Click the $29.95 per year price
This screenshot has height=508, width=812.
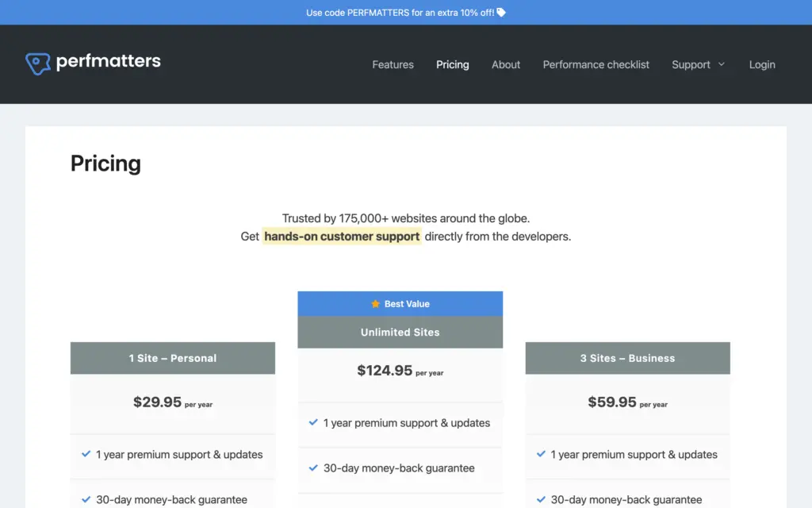pyautogui.click(x=173, y=402)
